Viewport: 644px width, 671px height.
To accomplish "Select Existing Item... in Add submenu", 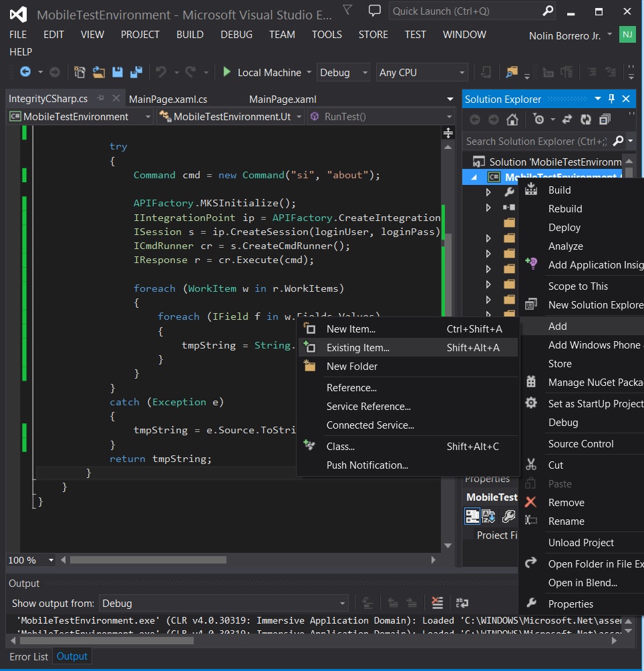I will click(408, 347).
